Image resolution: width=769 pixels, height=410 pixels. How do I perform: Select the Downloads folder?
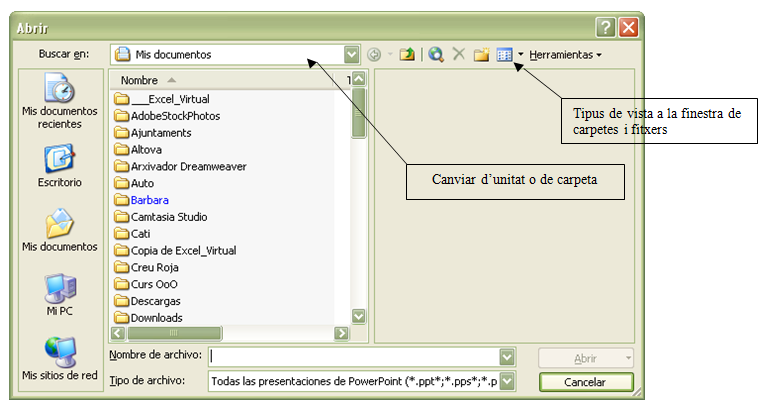[x=148, y=318]
